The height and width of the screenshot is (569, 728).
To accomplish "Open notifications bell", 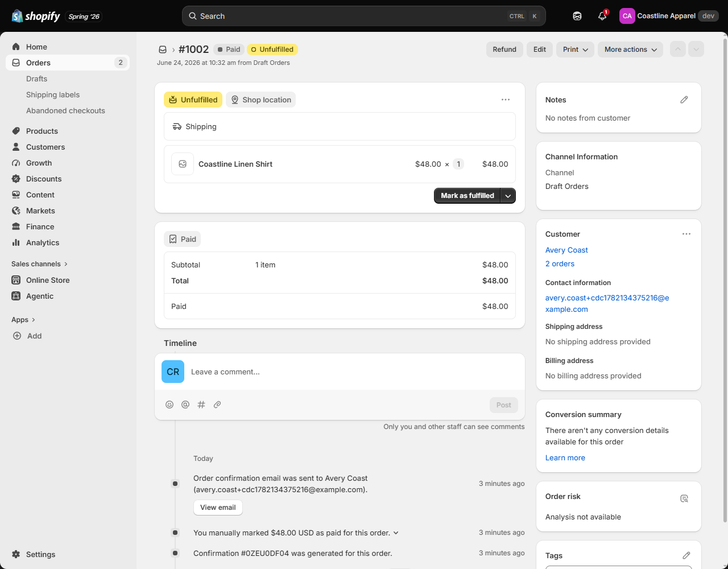I will pos(602,16).
